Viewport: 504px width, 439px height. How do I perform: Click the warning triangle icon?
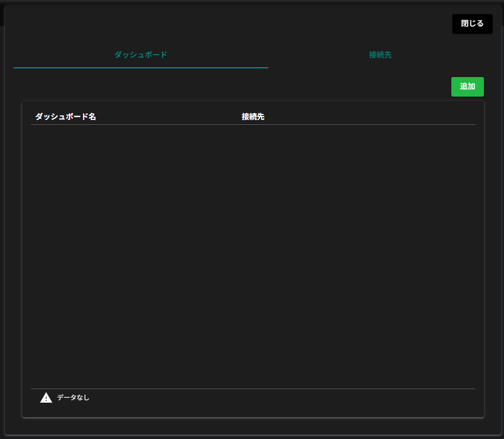pos(46,398)
